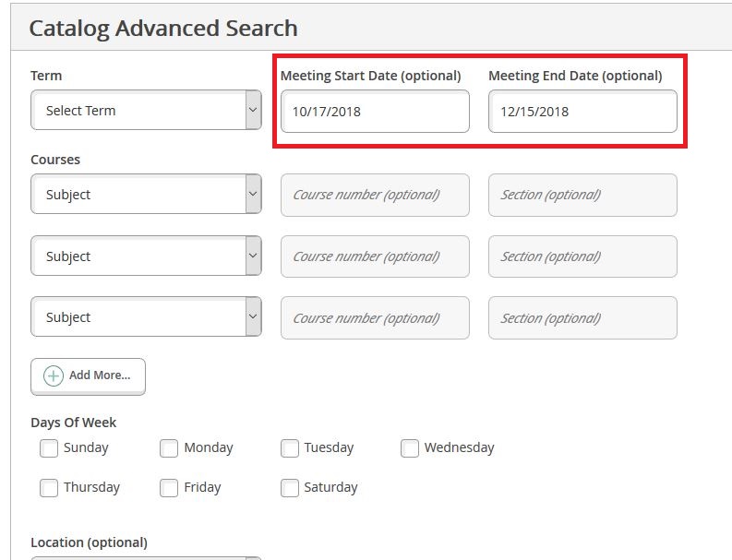The height and width of the screenshot is (560, 732).
Task: Select the second Course number field
Action: pyautogui.click(x=375, y=256)
